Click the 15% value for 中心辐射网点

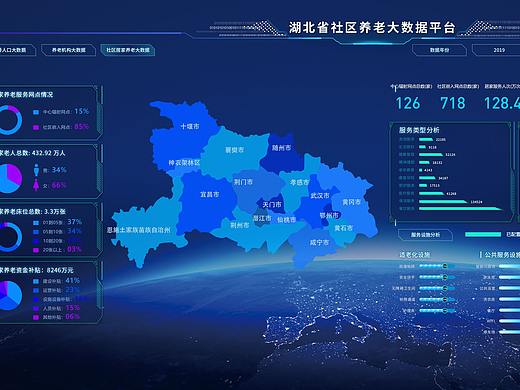coord(82,111)
